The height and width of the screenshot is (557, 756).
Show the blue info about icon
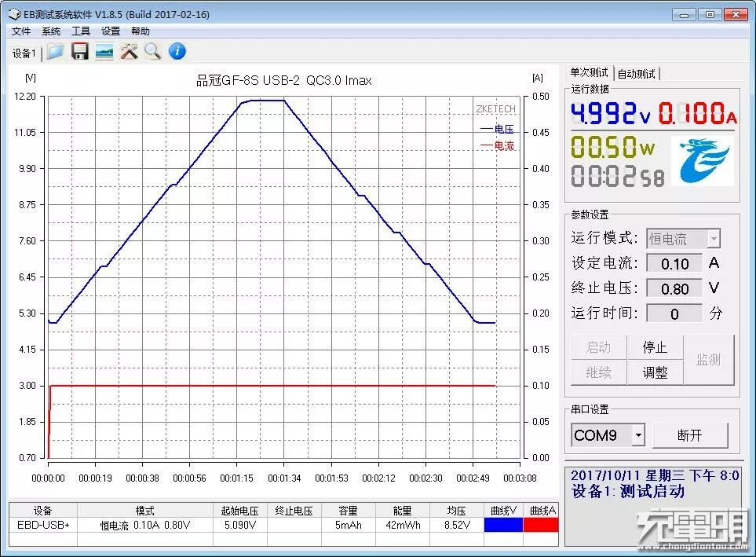pos(177,51)
